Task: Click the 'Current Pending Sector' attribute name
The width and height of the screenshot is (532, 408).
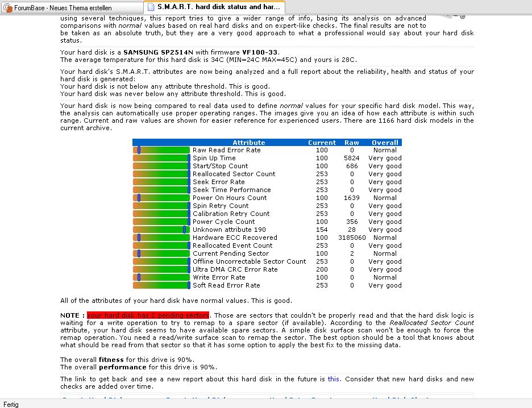Action: coord(231,253)
